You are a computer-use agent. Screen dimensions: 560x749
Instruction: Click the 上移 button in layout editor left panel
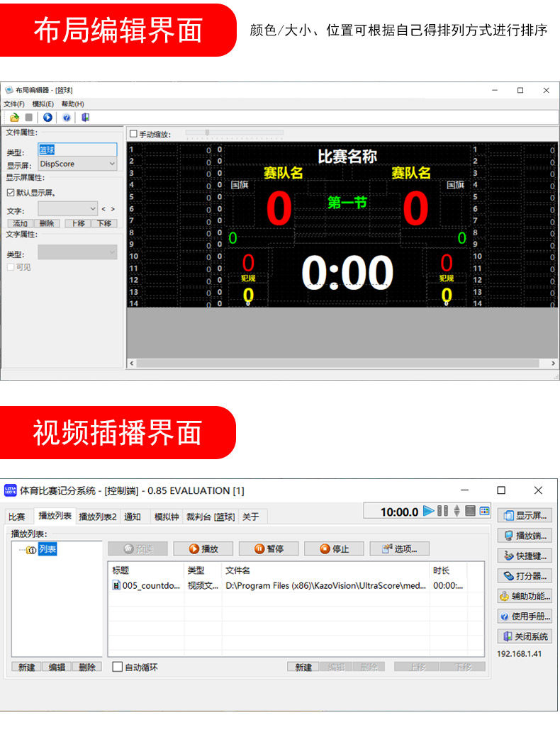click(79, 223)
